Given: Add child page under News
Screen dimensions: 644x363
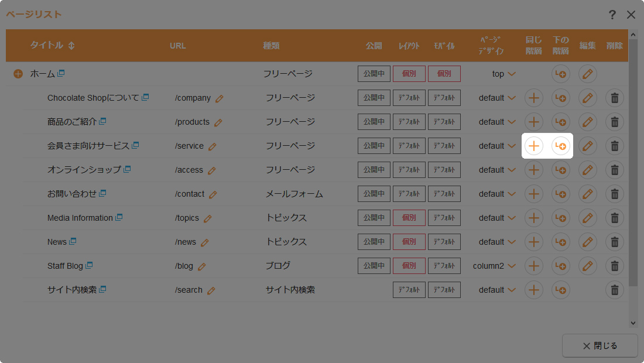Looking at the screenshot, I should (561, 242).
